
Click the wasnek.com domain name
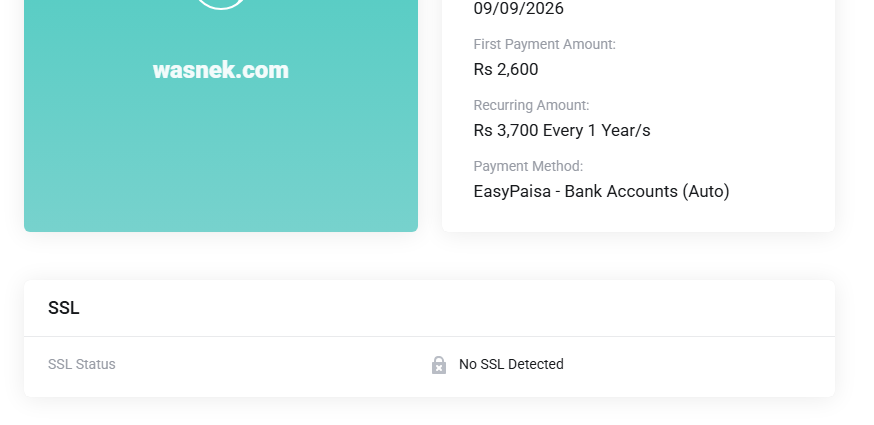(220, 70)
